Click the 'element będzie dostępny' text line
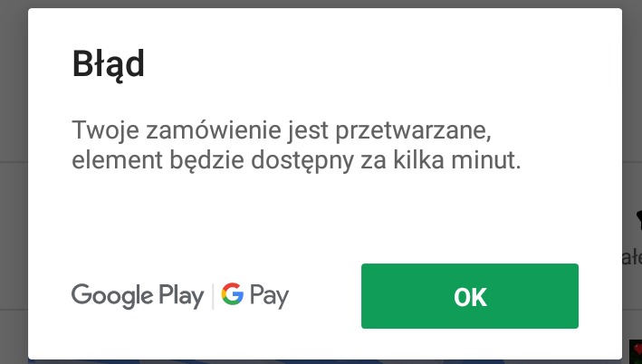The width and height of the screenshot is (642, 364). point(296,160)
